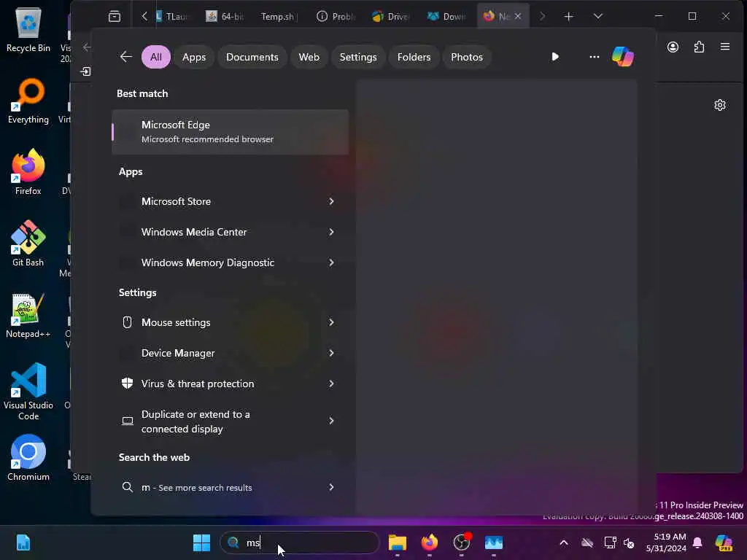This screenshot has height=560, width=747.
Task: Switch to the Photos filter tab
Action: (467, 57)
